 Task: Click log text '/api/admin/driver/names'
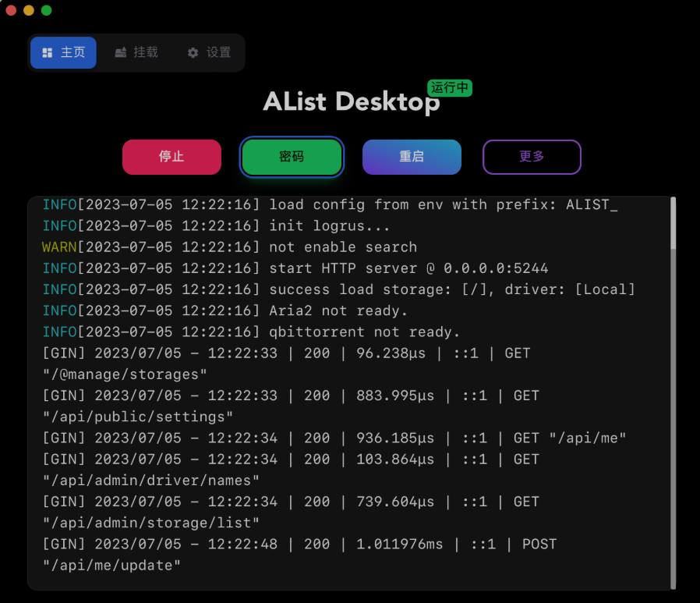pyautogui.click(x=151, y=481)
